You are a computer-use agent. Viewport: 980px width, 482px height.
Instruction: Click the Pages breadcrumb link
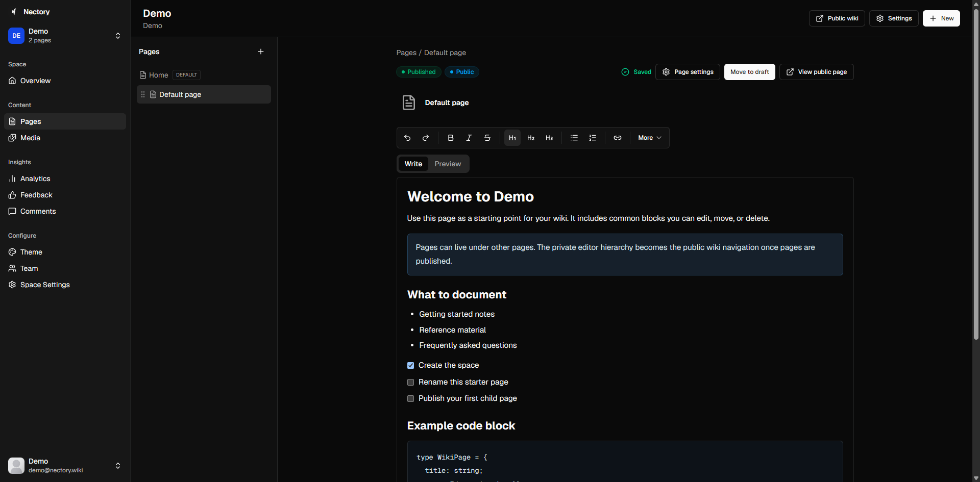pos(406,53)
